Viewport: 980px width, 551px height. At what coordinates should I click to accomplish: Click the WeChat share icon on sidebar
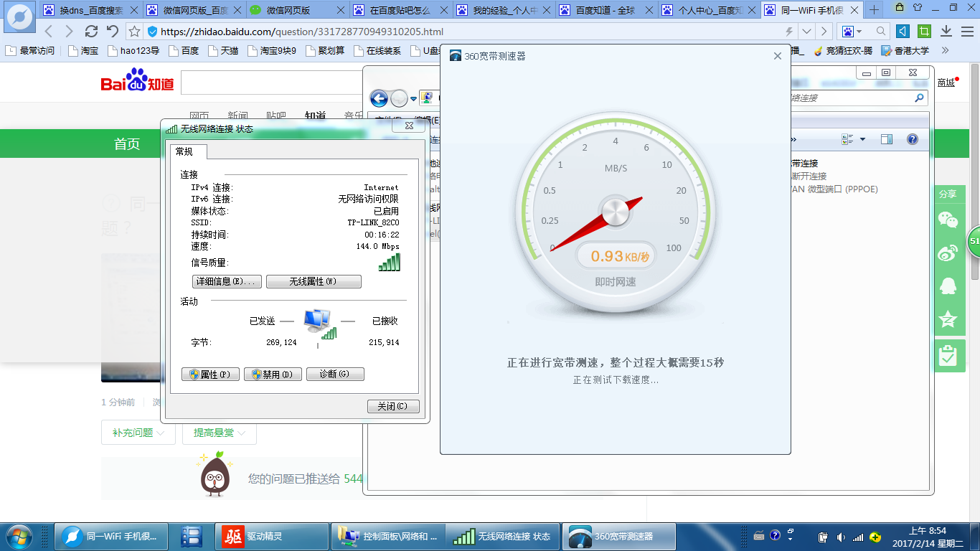point(948,220)
